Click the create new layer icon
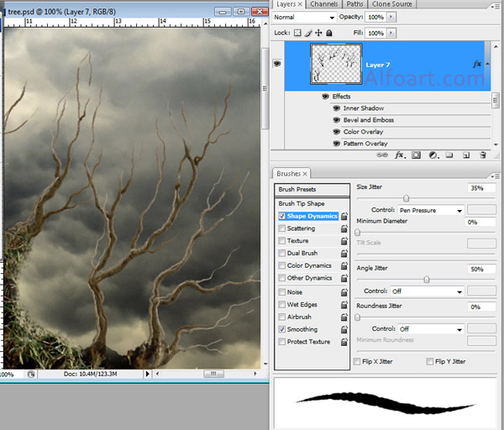 point(466,155)
